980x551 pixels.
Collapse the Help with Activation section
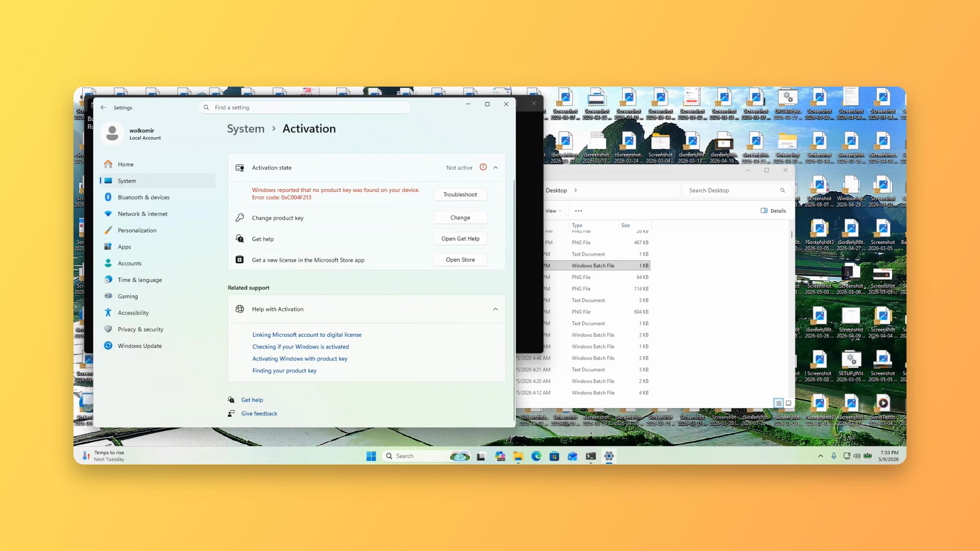[x=496, y=309]
